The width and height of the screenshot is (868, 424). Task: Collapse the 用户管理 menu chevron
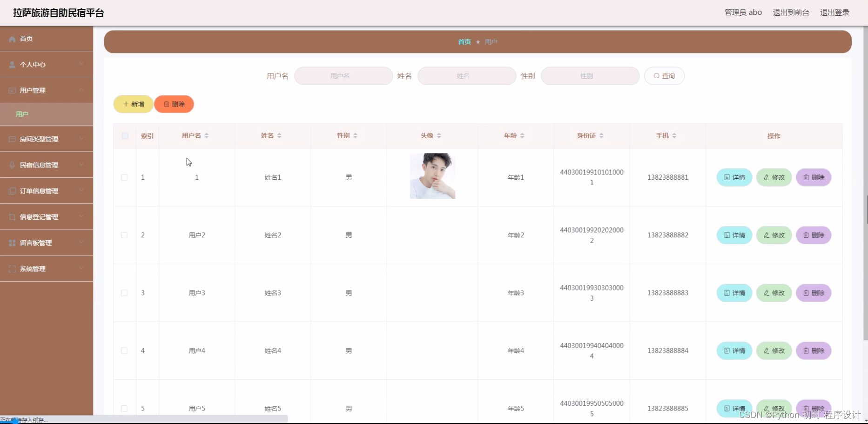click(x=81, y=90)
